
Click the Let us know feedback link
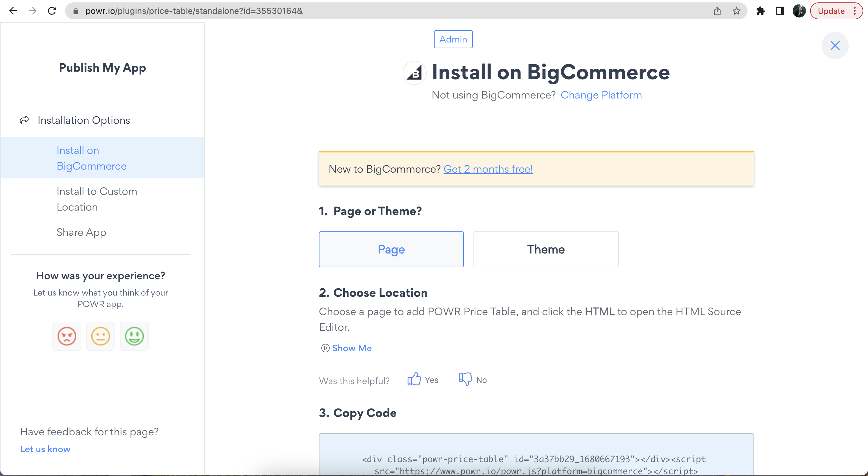pyautogui.click(x=45, y=449)
